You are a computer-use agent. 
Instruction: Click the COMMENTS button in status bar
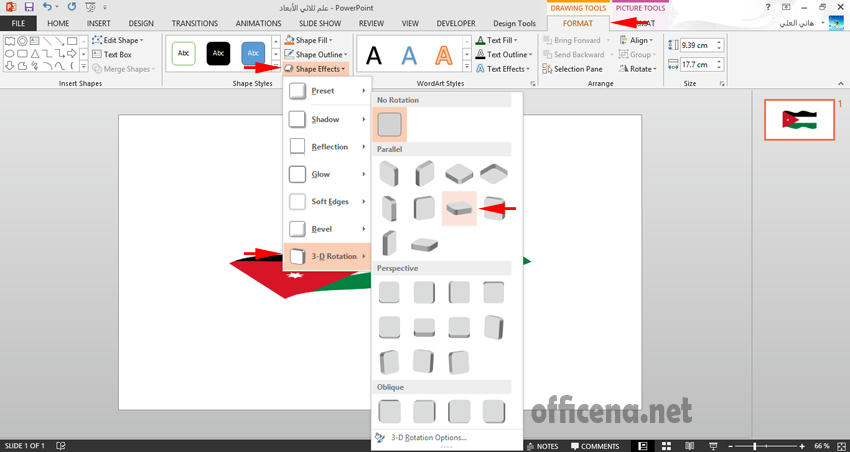coord(595,447)
